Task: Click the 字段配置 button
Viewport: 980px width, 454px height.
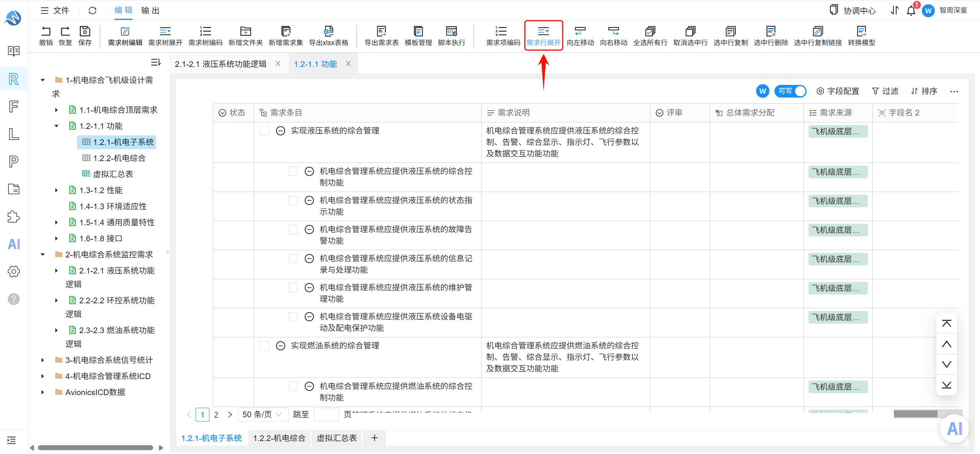Action: [x=838, y=91]
